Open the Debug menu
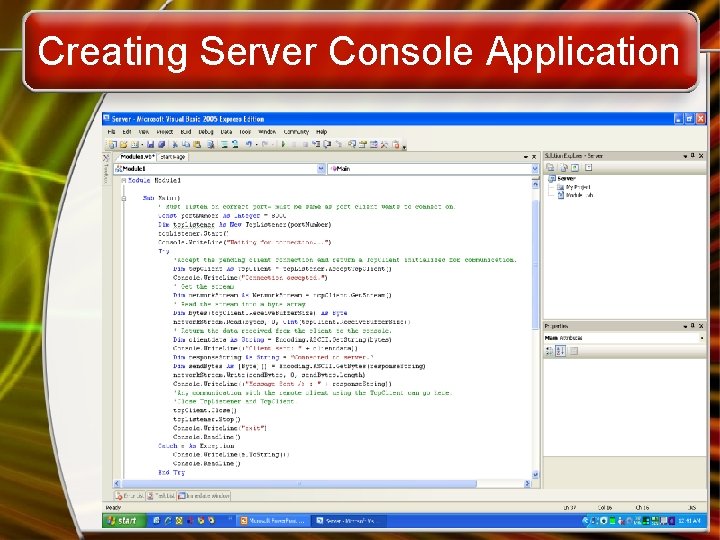The width and height of the screenshot is (720, 540). pyautogui.click(x=206, y=132)
